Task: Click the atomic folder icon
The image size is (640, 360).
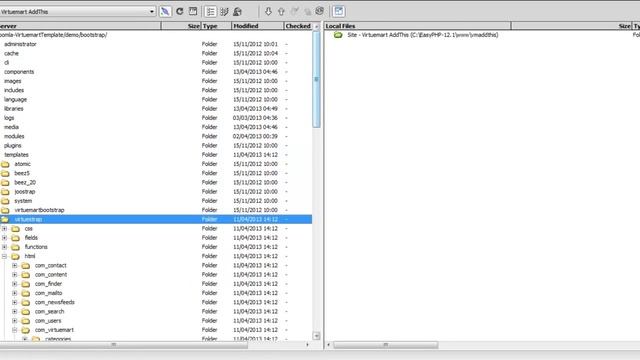Action: 5,164
